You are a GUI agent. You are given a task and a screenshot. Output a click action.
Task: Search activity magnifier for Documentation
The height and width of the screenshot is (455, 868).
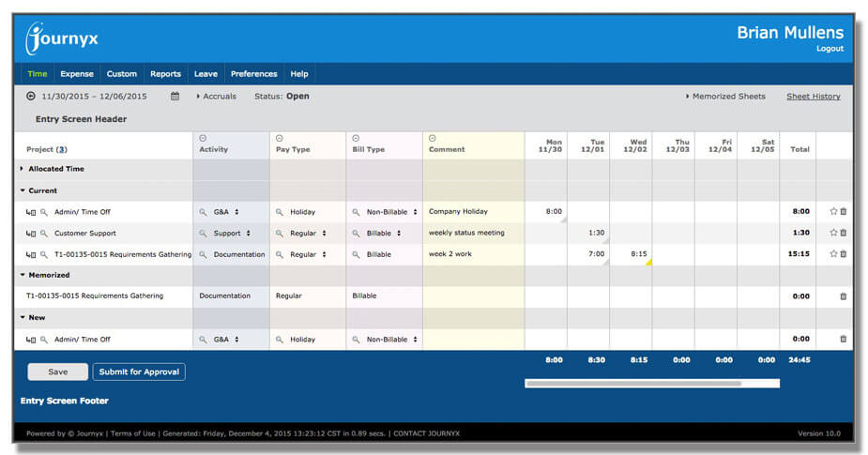point(204,254)
